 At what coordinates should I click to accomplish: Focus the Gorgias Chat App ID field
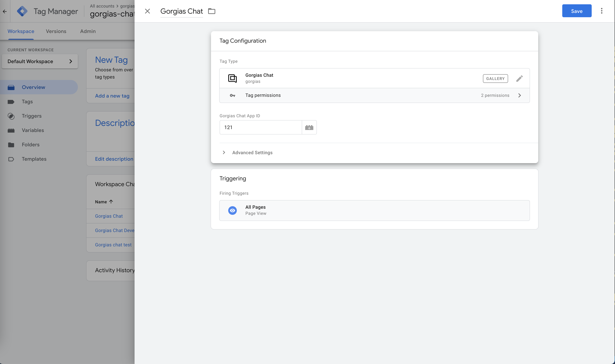(x=261, y=127)
